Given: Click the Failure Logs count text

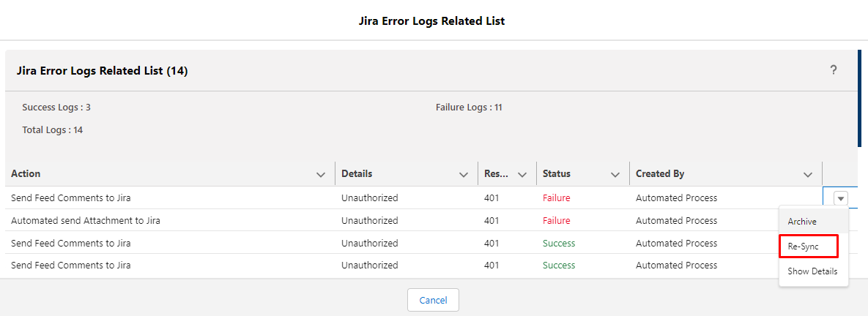Looking at the screenshot, I should click(x=468, y=108).
